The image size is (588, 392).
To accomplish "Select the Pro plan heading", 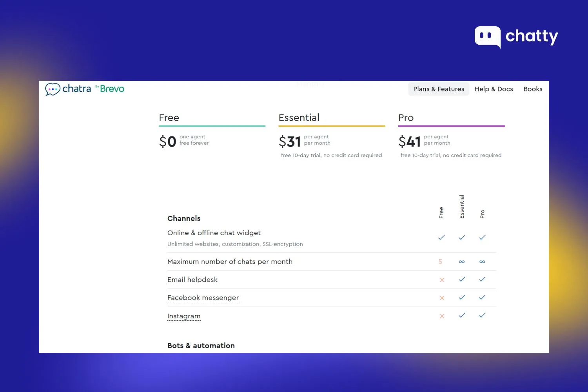I will point(406,118).
